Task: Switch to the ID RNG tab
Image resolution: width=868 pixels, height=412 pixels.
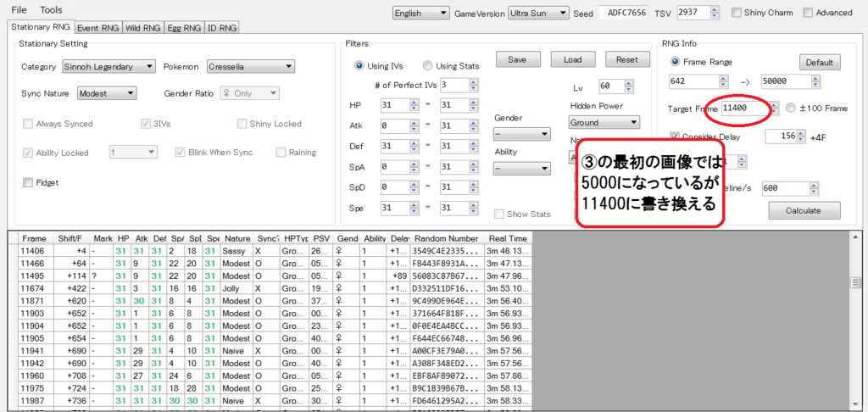Action: coord(222,28)
